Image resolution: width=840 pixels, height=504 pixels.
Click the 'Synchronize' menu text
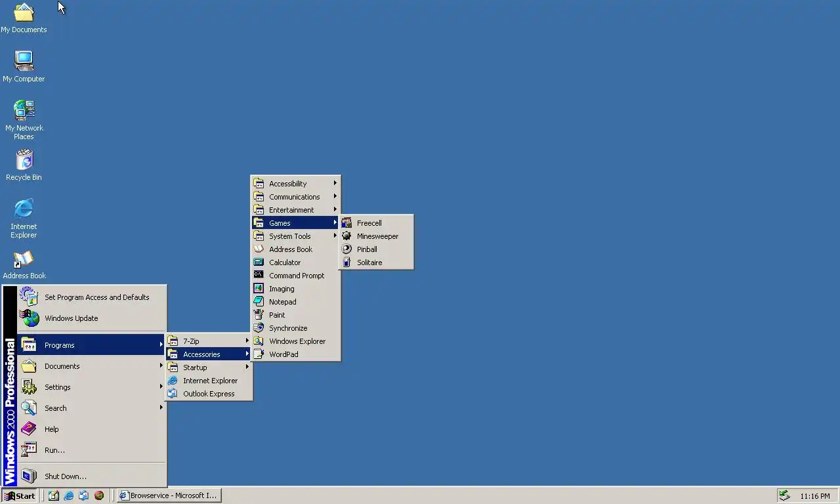click(288, 328)
